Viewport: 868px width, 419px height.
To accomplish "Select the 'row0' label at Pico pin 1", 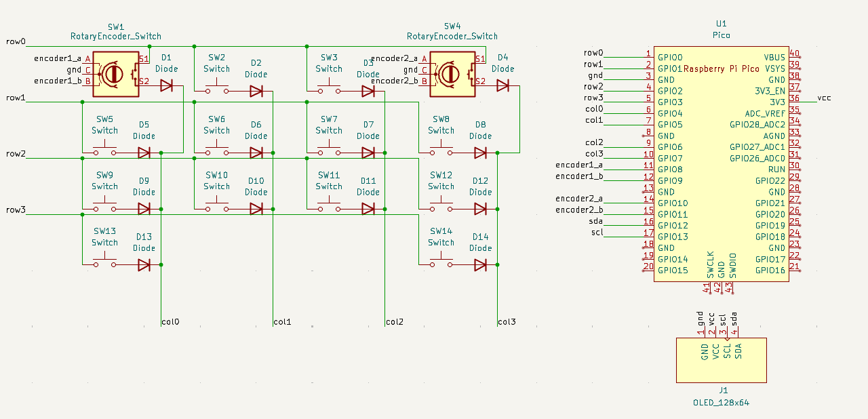I will [593, 53].
